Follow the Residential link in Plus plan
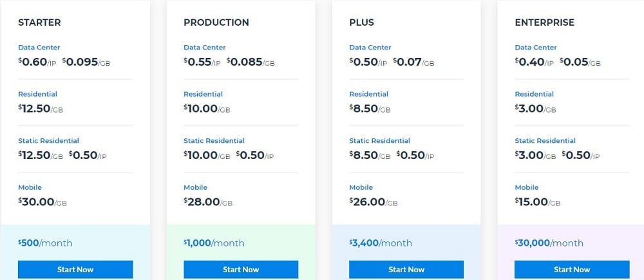Image resolution: width=644 pixels, height=280 pixels. click(369, 94)
